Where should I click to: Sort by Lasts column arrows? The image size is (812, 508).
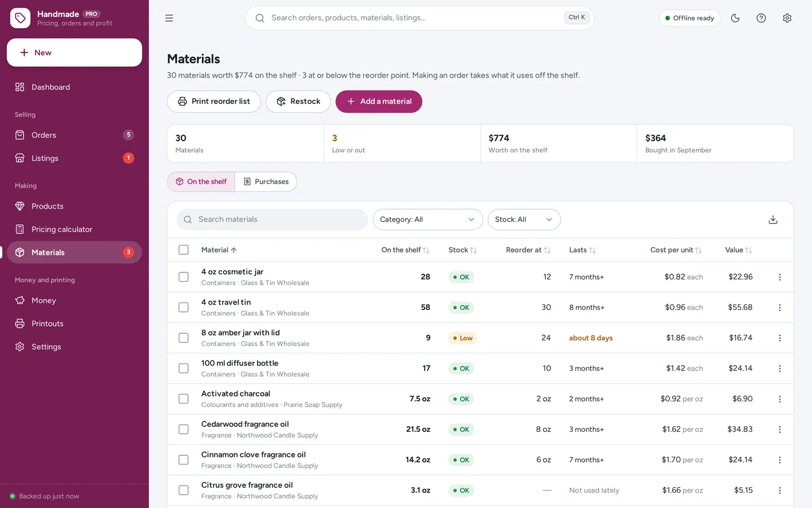tap(592, 250)
